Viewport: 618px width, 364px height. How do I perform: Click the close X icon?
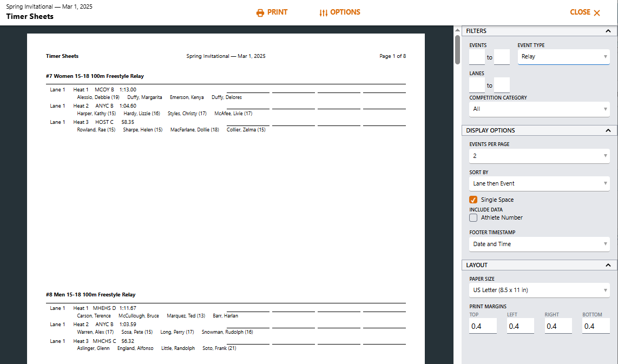[597, 12]
